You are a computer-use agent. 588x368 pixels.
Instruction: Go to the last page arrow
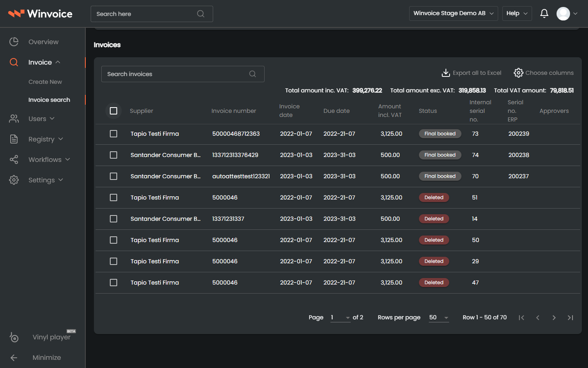click(570, 318)
